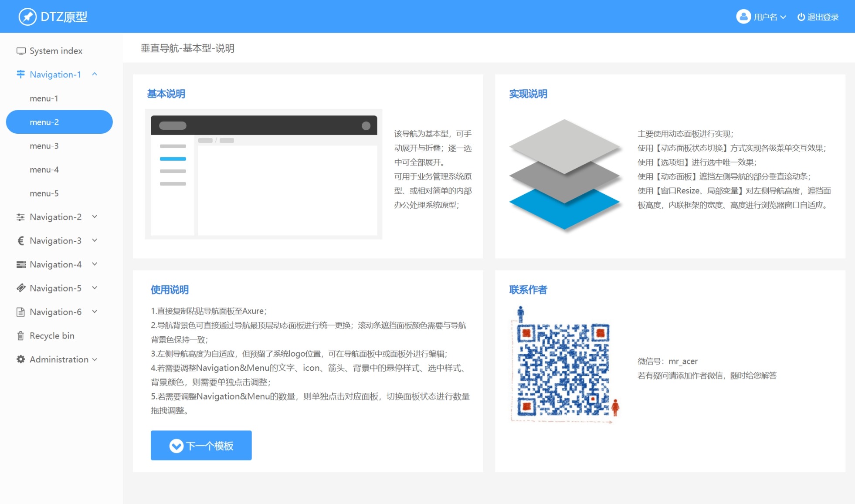Click the Recycle bin trash icon

click(x=20, y=335)
